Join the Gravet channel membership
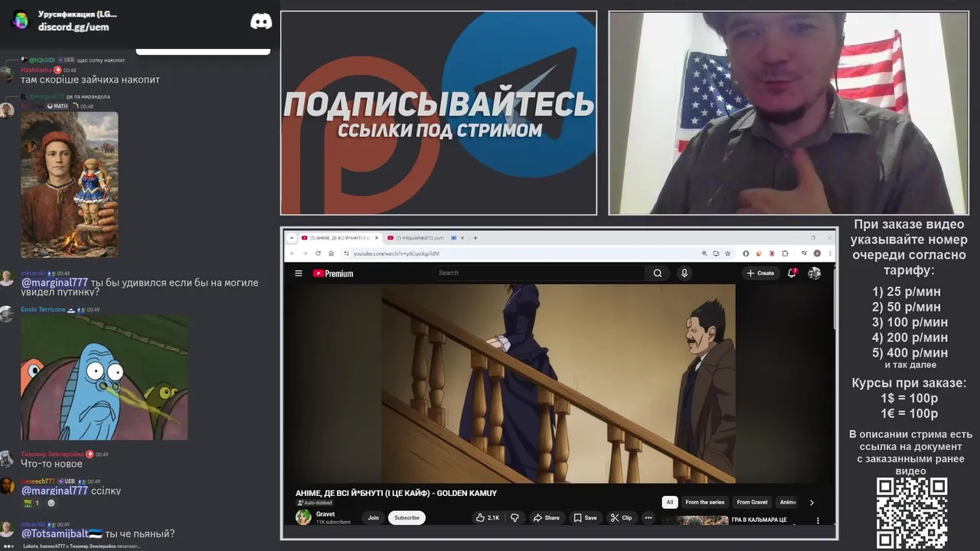The image size is (980, 551). click(373, 518)
